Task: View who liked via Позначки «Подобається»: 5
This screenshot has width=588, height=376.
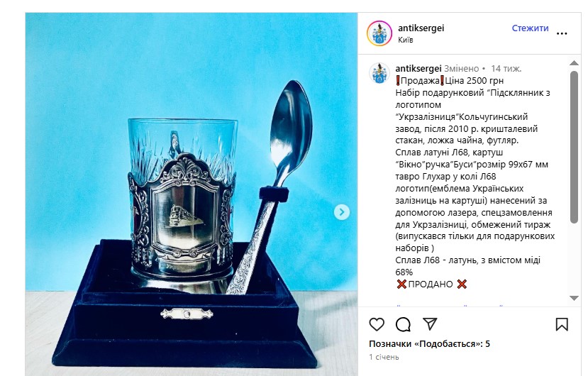Action: point(429,344)
